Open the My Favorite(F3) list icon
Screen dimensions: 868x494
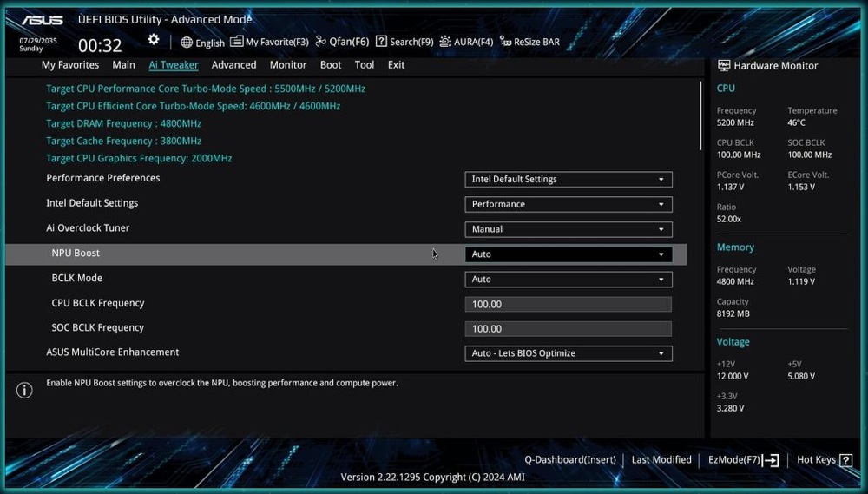pyautogui.click(x=236, y=42)
